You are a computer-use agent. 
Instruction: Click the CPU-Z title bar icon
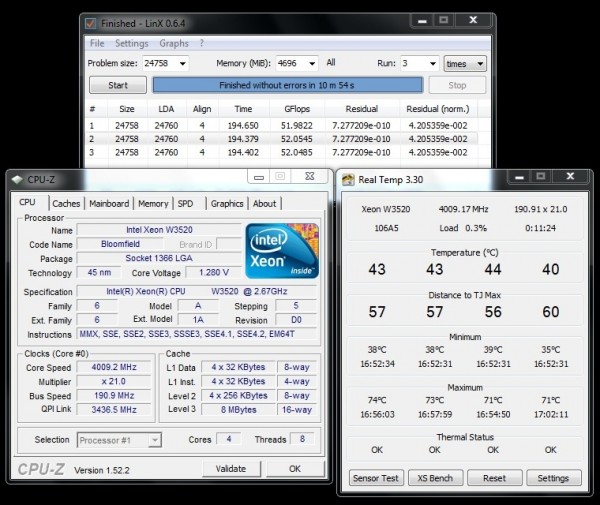17,179
